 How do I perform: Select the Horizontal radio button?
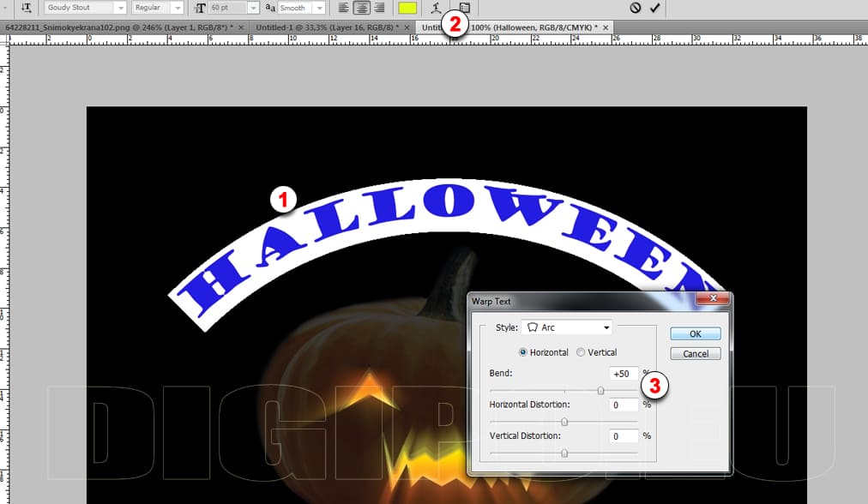(523, 352)
